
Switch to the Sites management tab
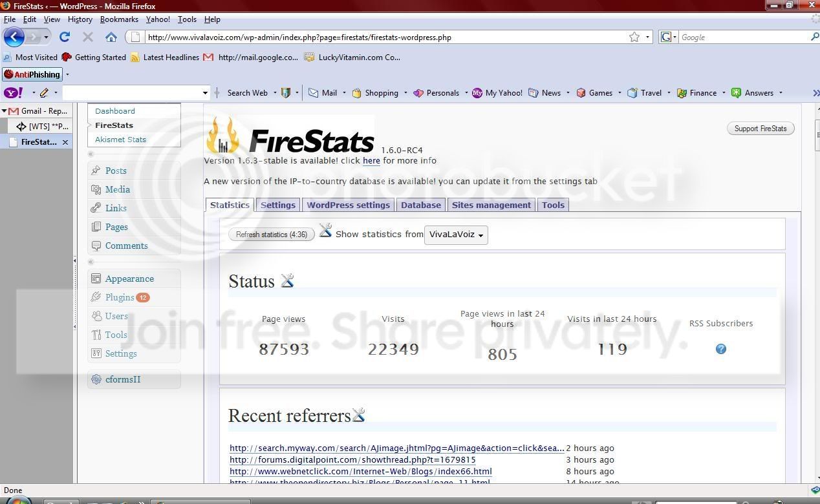pyautogui.click(x=491, y=205)
